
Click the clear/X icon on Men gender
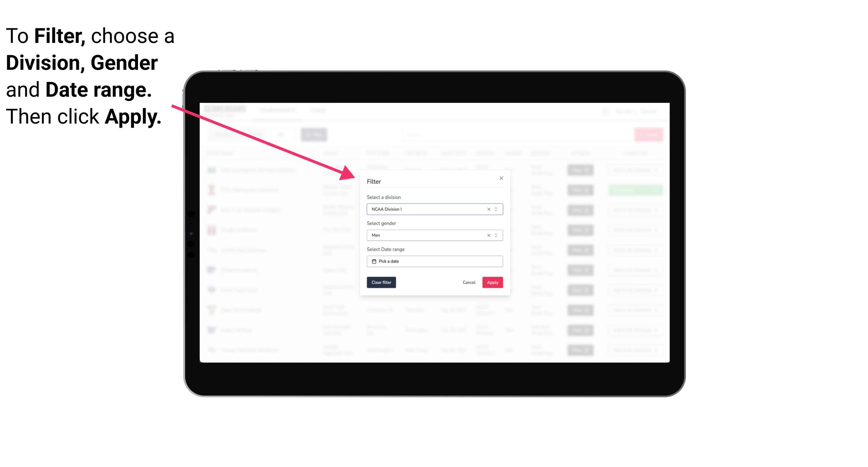pyautogui.click(x=488, y=235)
